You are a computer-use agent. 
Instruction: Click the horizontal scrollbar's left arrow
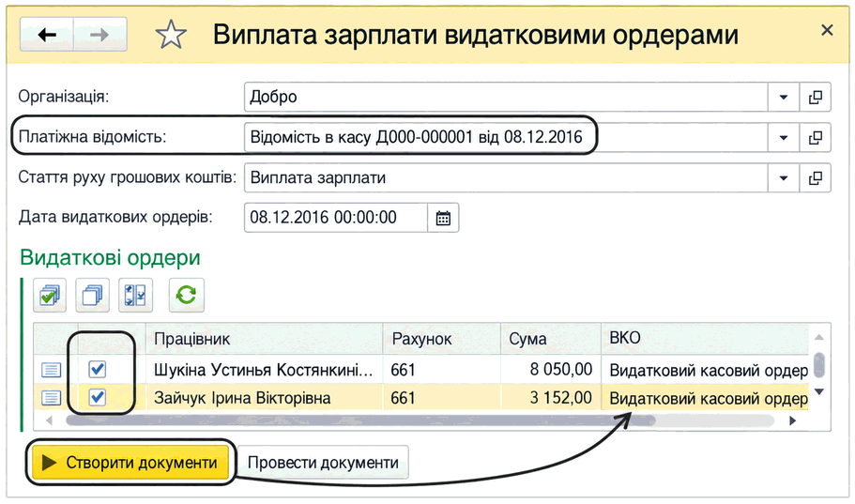[x=49, y=420]
